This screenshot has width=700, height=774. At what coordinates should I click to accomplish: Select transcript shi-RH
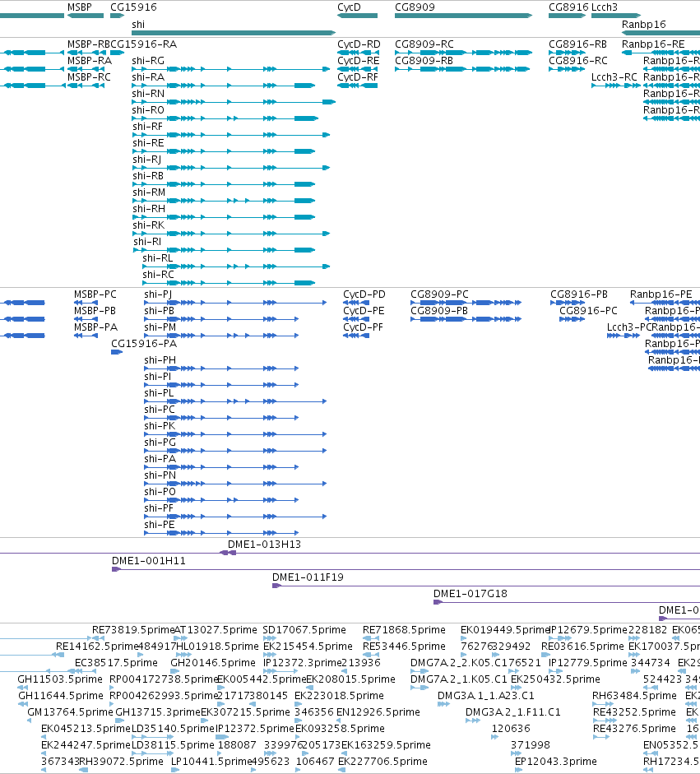click(x=224, y=217)
